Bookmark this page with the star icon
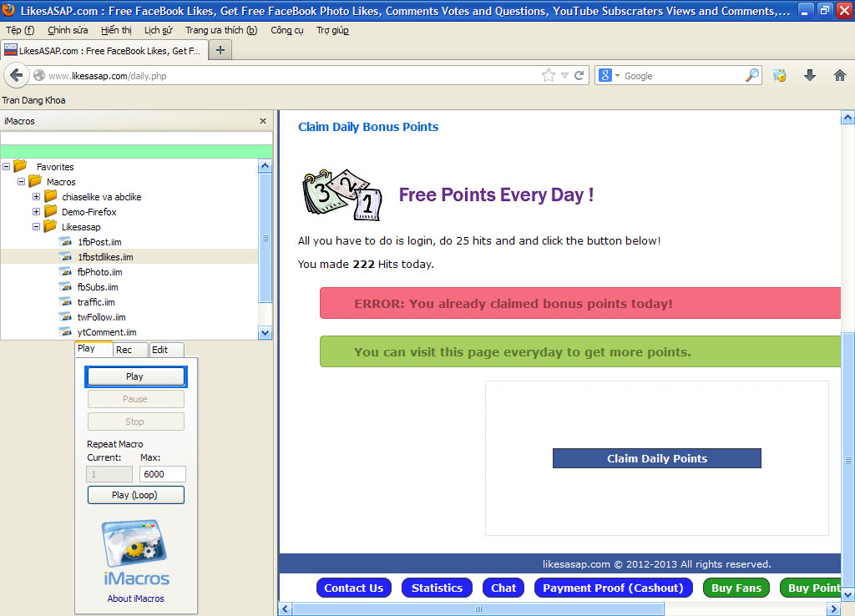Viewport: 855px width, 616px height. click(x=549, y=75)
